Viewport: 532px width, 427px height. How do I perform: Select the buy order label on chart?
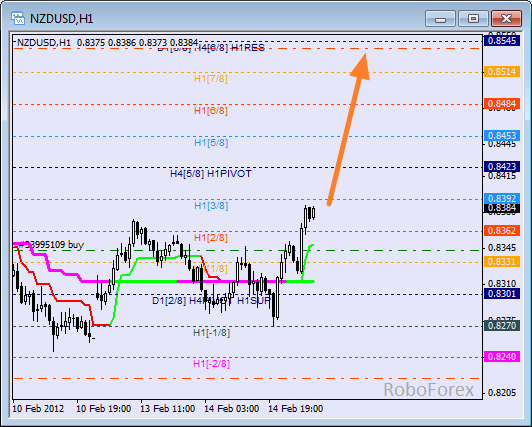pyautogui.click(x=51, y=245)
